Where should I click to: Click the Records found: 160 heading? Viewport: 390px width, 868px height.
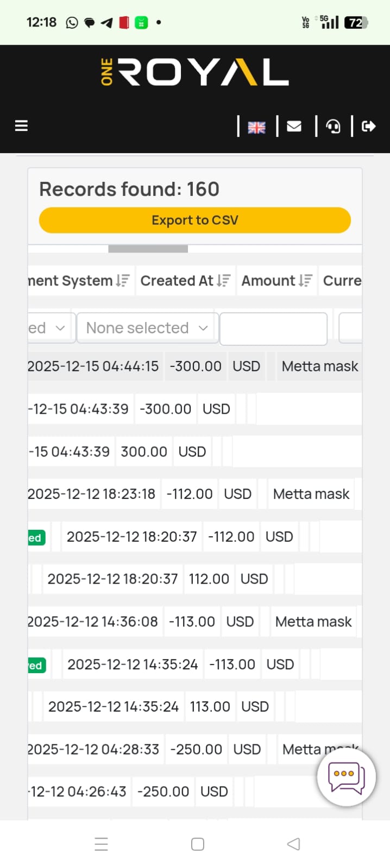[x=129, y=189]
